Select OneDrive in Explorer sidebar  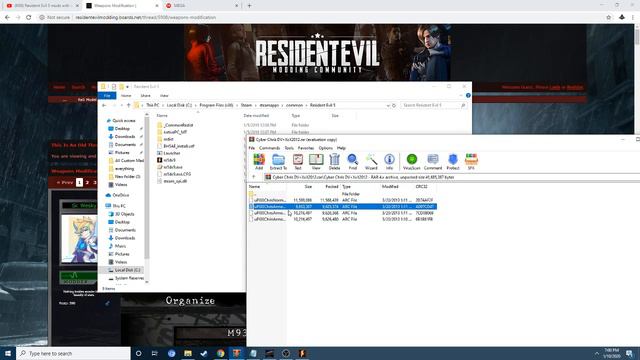tap(120, 195)
